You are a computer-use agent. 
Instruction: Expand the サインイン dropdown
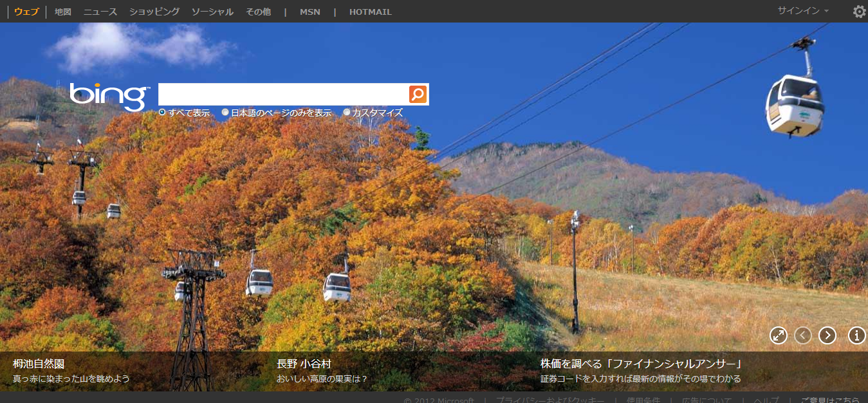tap(802, 11)
